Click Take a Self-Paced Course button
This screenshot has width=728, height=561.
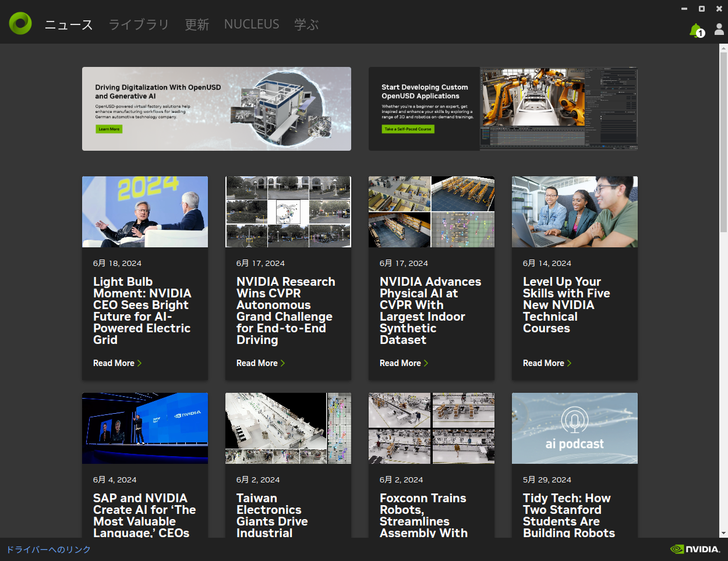(x=408, y=129)
